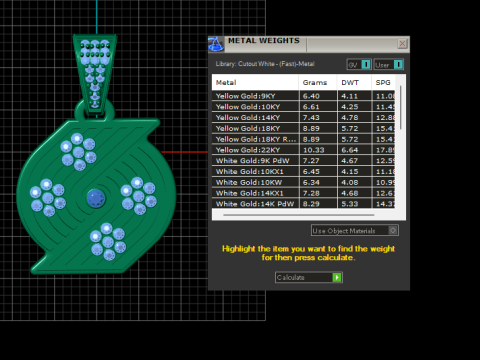Click the Library: Cutout White label
The width and height of the screenshot is (480, 360).
pyautogui.click(x=265, y=64)
